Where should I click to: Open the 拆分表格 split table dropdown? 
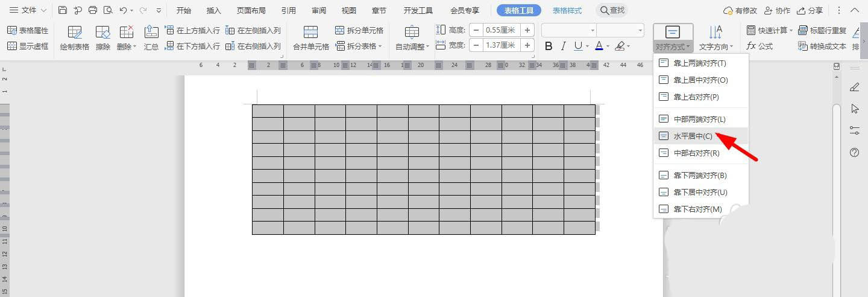(359, 46)
